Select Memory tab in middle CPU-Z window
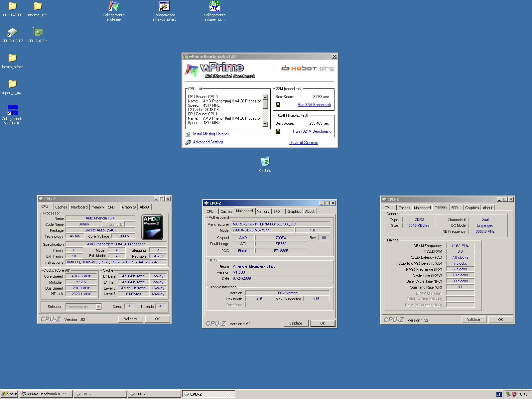The image size is (532, 399). [263, 211]
